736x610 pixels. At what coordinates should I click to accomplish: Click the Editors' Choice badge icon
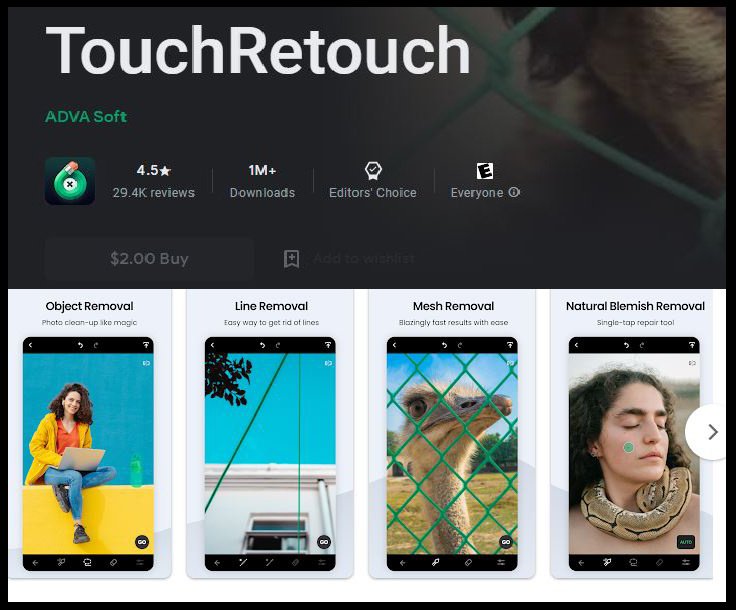click(373, 170)
